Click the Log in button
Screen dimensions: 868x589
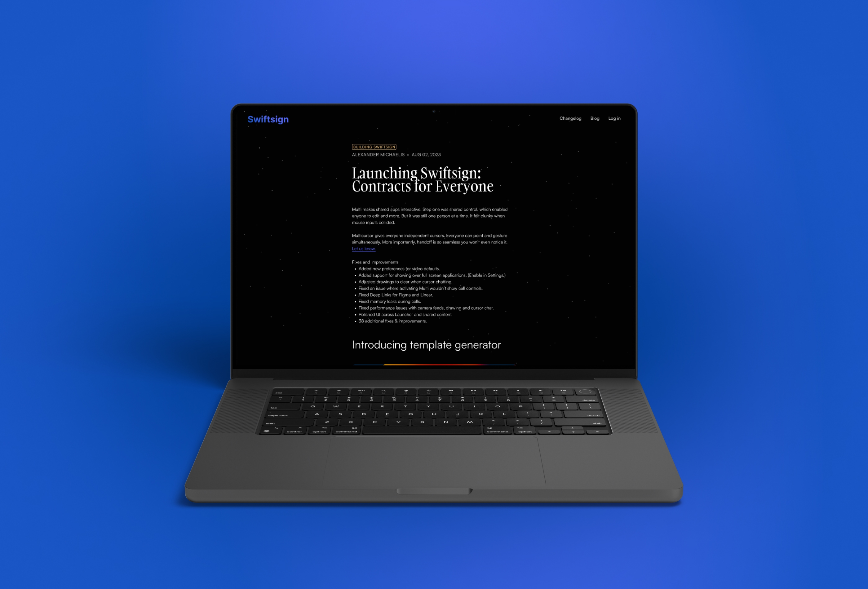[614, 118]
